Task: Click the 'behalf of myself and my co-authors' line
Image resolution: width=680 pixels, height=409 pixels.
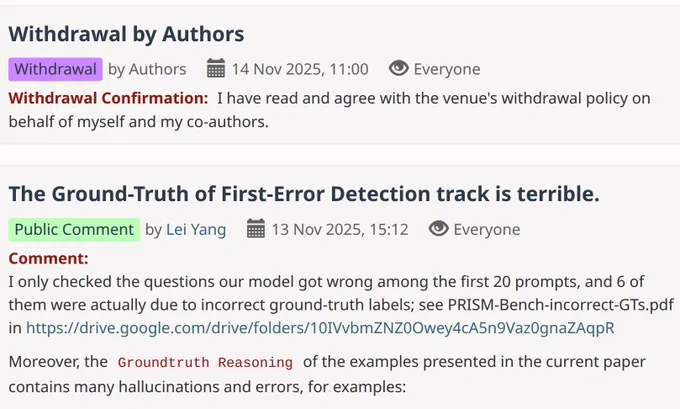Action: coord(138,122)
